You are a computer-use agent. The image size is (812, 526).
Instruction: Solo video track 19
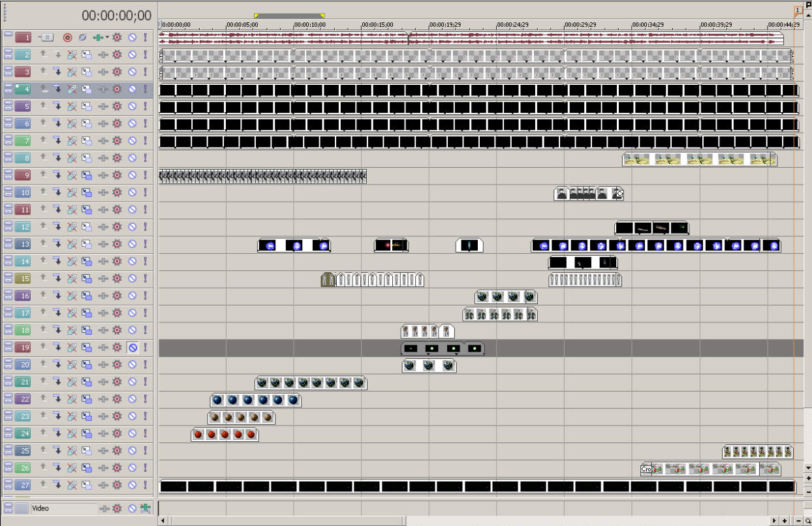(145, 347)
